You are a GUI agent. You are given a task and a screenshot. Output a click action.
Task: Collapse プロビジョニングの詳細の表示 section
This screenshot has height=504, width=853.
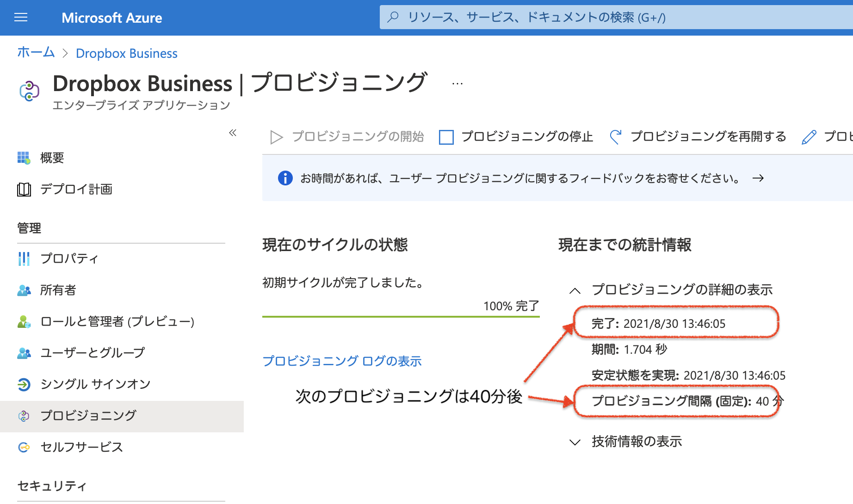coord(671,290)
